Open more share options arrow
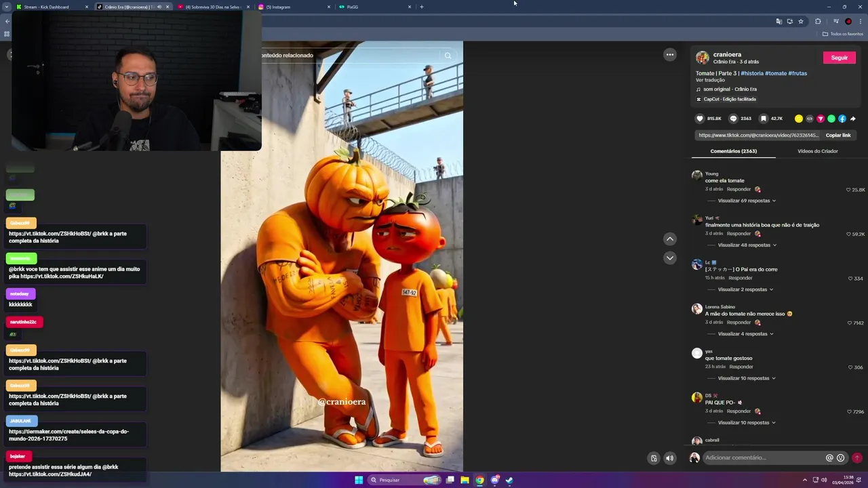868x488 pixels. 853,119
